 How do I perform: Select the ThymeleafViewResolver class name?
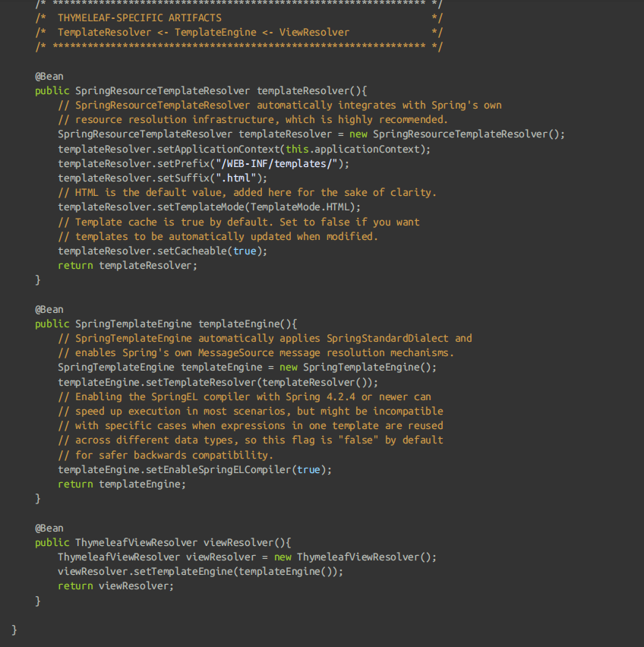(140, 542)
